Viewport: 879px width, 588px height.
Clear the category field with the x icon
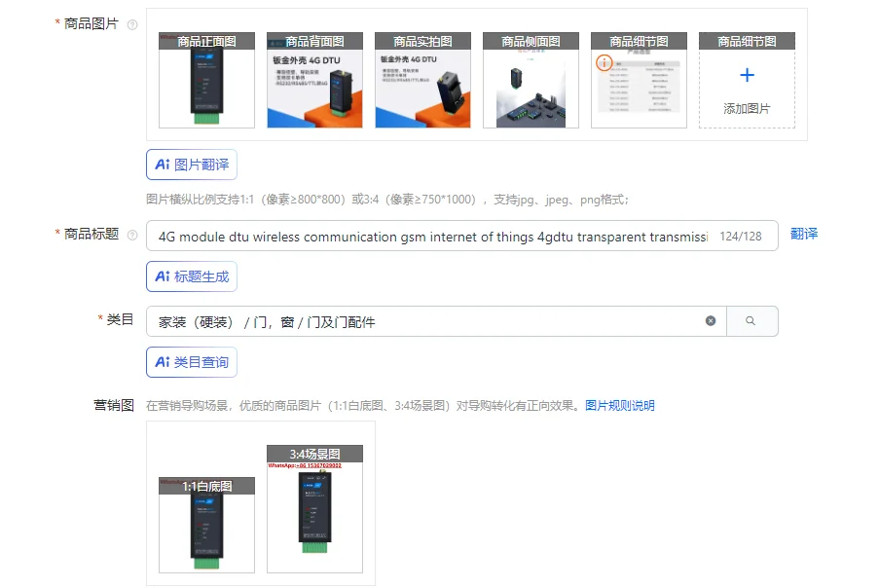click(712, 320)
